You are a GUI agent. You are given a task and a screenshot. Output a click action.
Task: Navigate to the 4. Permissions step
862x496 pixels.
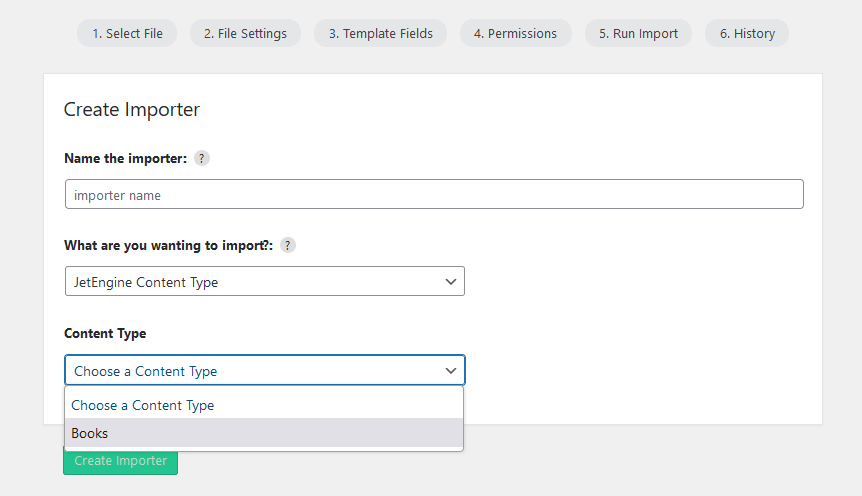[515, 34]
